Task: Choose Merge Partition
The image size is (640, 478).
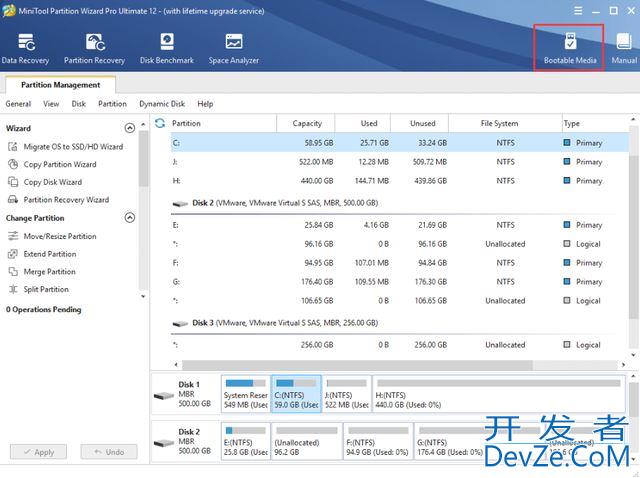Action: tap(42, 271)
